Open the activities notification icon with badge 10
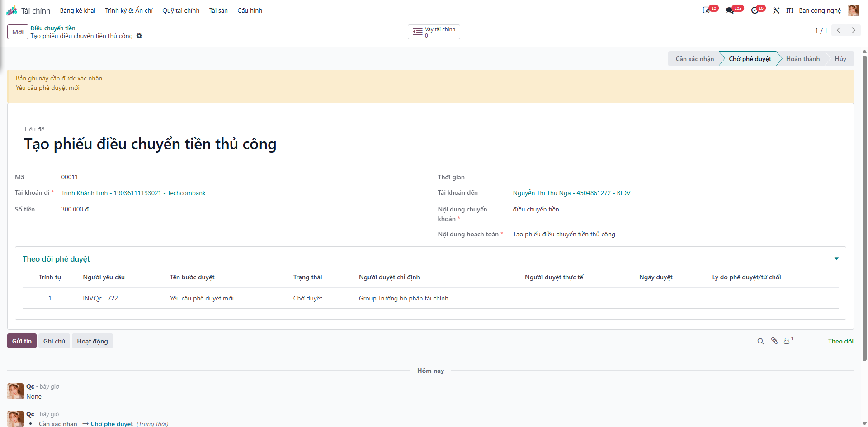868x427 pixels. 707,10
